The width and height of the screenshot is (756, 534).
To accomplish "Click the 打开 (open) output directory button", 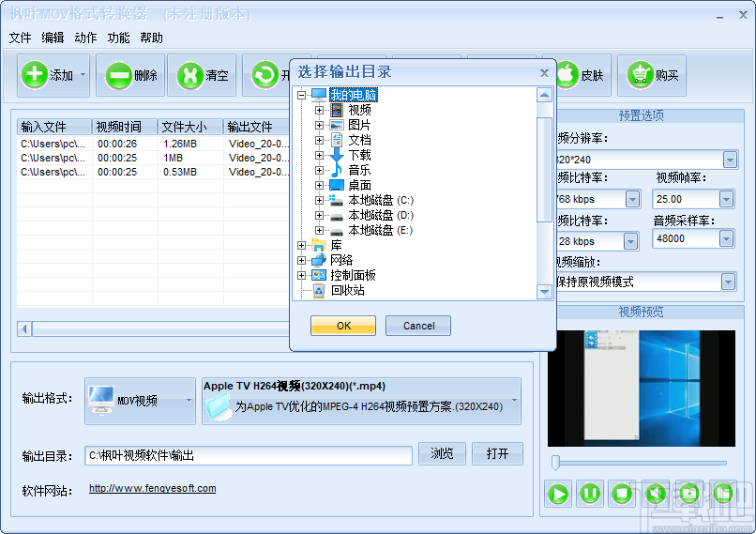I will click(x=497, y=453).
